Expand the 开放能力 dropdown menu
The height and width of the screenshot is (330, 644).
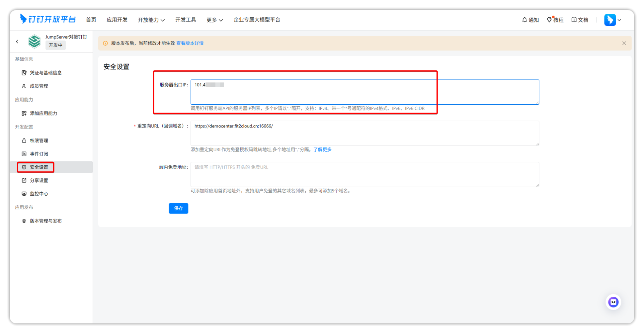click(x=151, y=20)
